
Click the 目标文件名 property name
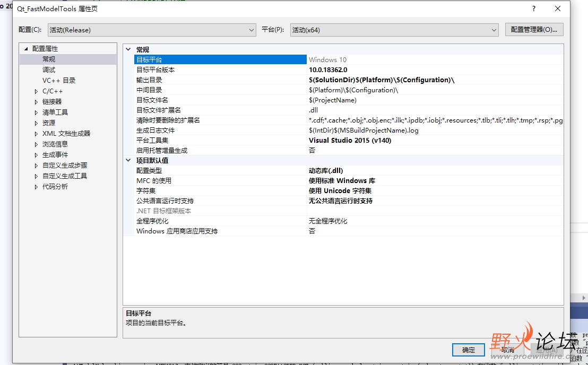tap(152, 100)
